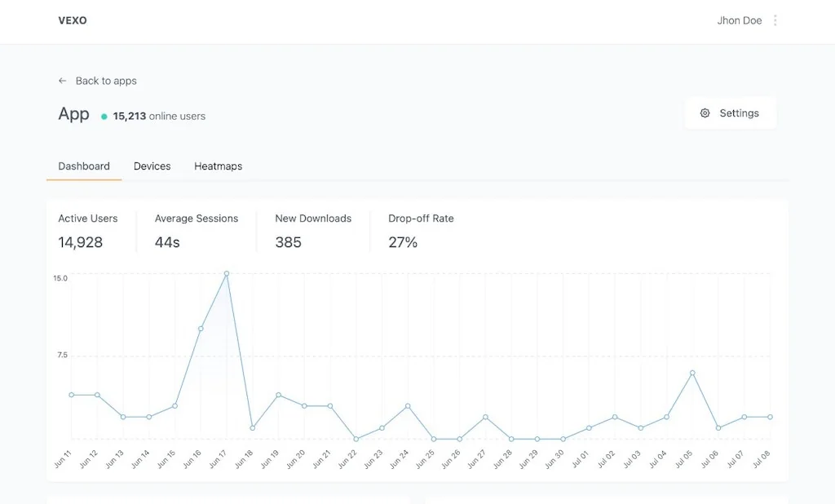Screen dimensions: 835x504
Task: Open the Jhon Doe profile
Action: click(x=740, y=20)
